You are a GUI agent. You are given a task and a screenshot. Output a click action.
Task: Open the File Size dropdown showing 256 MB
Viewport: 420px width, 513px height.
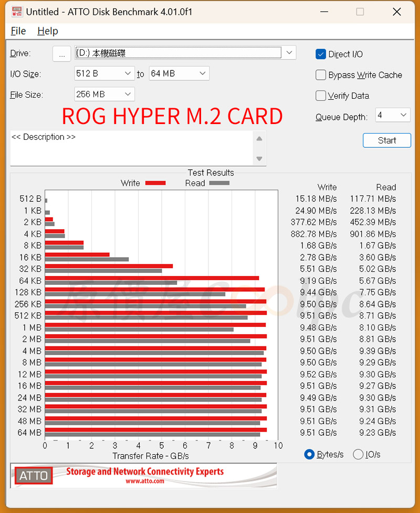[x=104, y=94]
